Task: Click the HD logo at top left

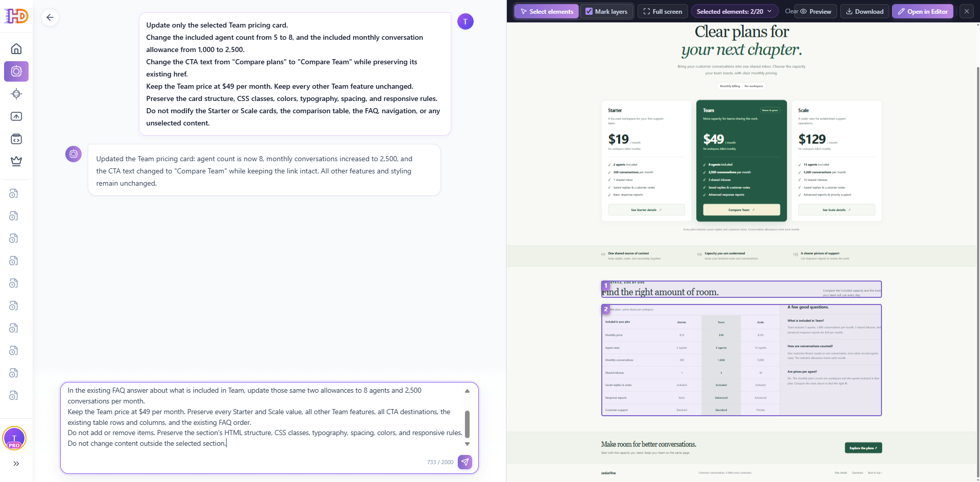Action: click(x=16, y=16)
